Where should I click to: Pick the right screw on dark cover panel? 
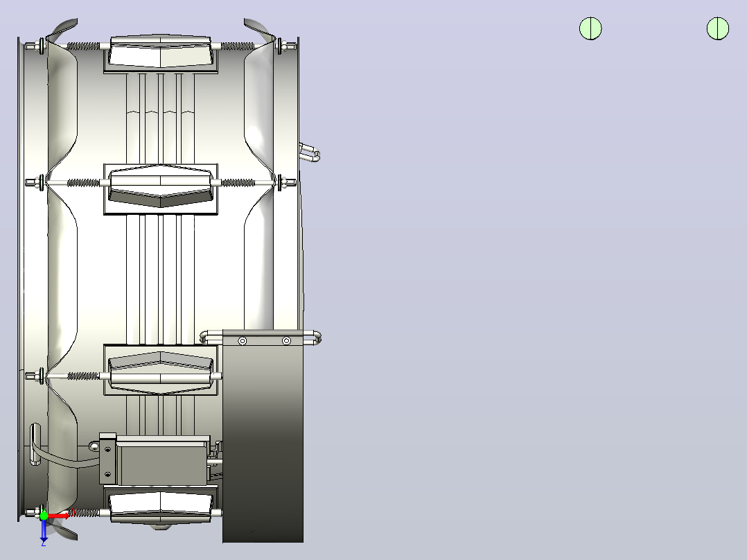286,341
